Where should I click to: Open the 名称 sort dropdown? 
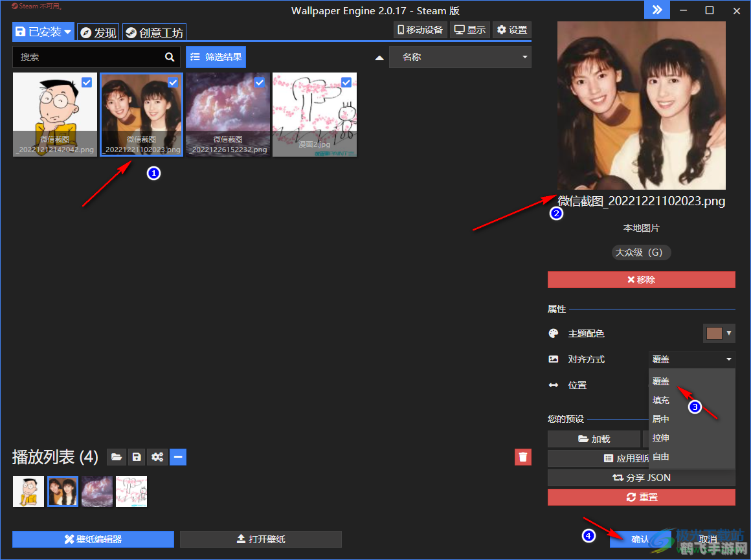(460, 57)
